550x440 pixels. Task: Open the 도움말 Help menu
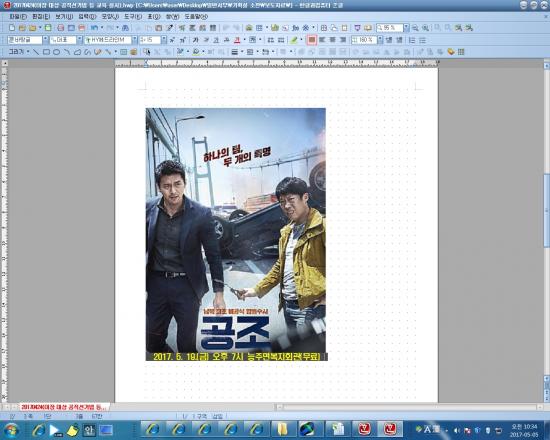pyautogui.click(x=196, y=16)
